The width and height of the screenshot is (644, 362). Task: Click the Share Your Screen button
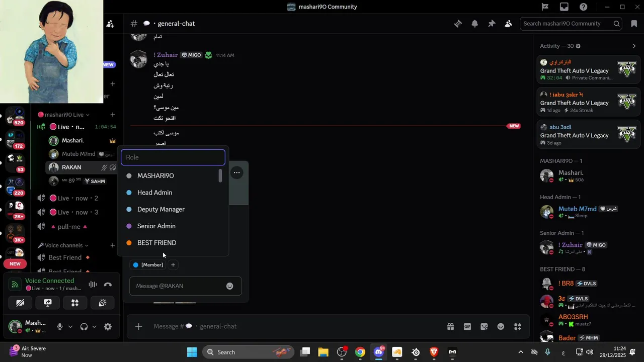[x=48, y=303]
